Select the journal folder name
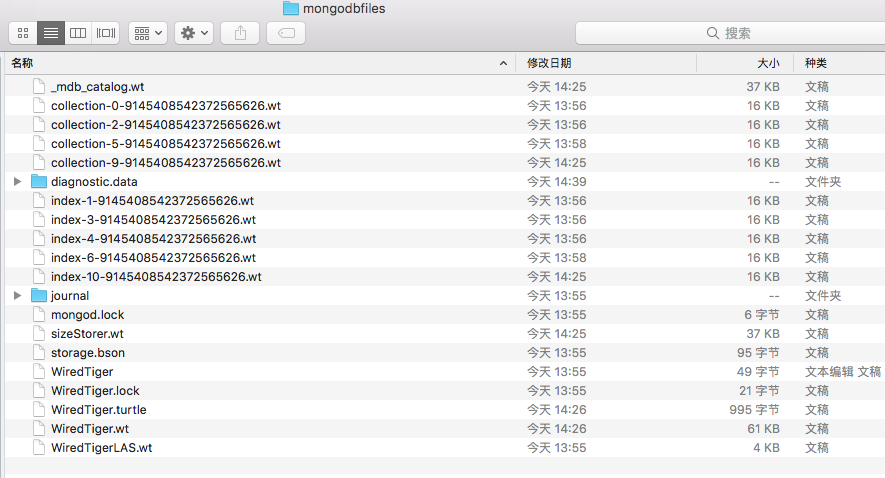The height and width of the screenshot is (478, 885). pos(70,296)
